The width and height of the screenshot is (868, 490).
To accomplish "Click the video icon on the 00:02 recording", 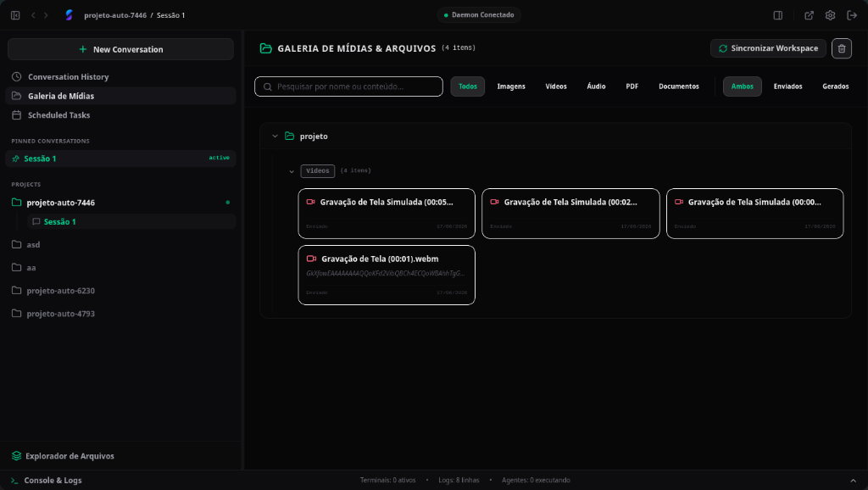I will coord(494,202).
